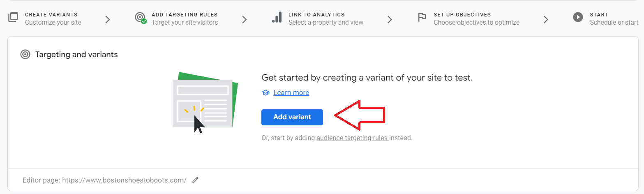The width and height of the screenshot is (644, 194).
Task: Click the pencil icon to edit editor page URL
Action: 196,180
